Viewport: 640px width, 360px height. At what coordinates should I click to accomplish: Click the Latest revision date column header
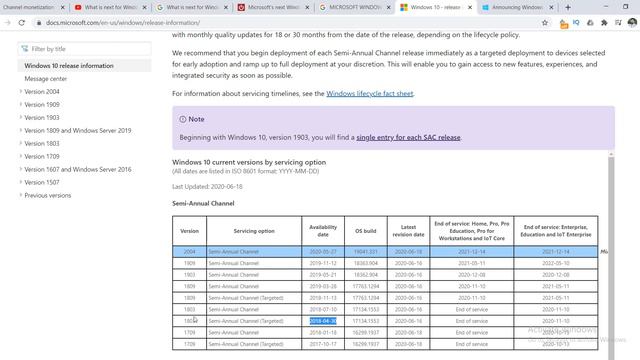pyautogui.click(x=408, y=231)
